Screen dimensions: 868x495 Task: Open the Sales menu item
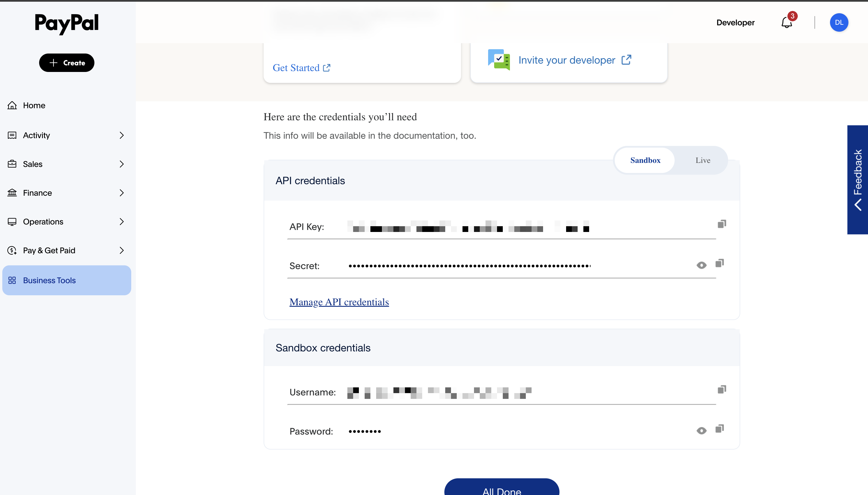point(67,164)
